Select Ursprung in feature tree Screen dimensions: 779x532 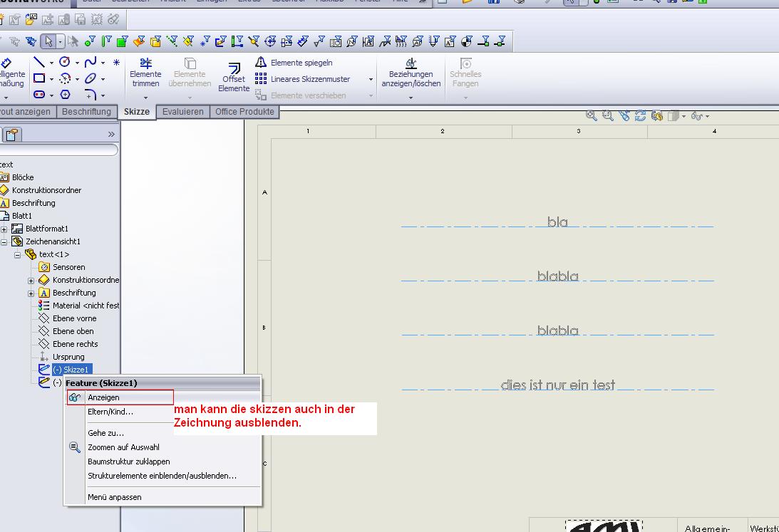(x=68, y=358)
